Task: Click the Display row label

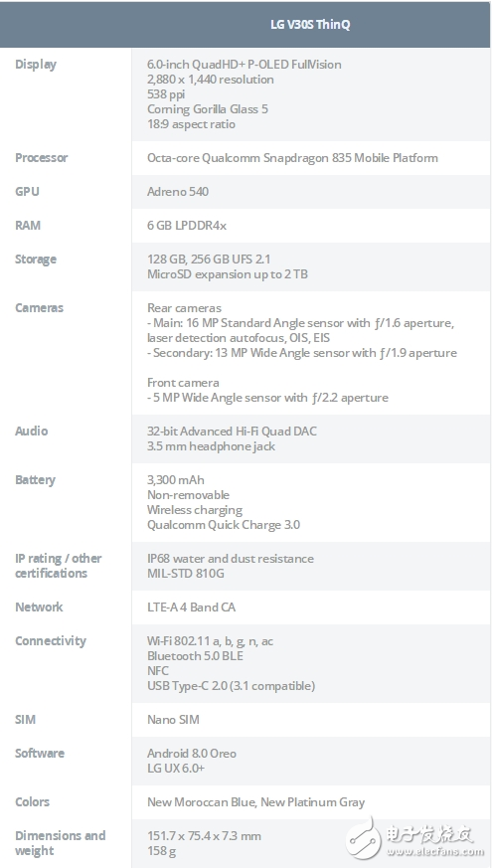Action: [36, 65]
